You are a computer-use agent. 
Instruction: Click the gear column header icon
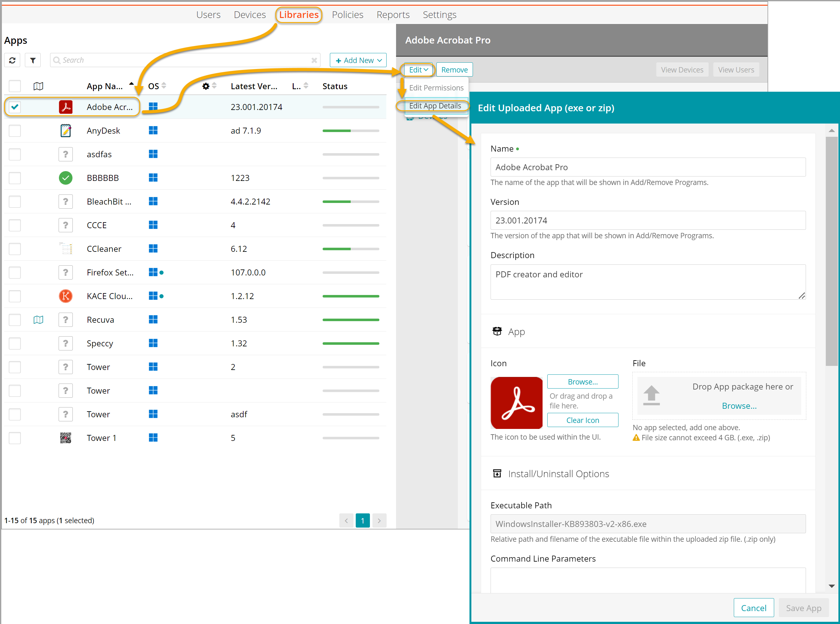click(x=205, y=86)
